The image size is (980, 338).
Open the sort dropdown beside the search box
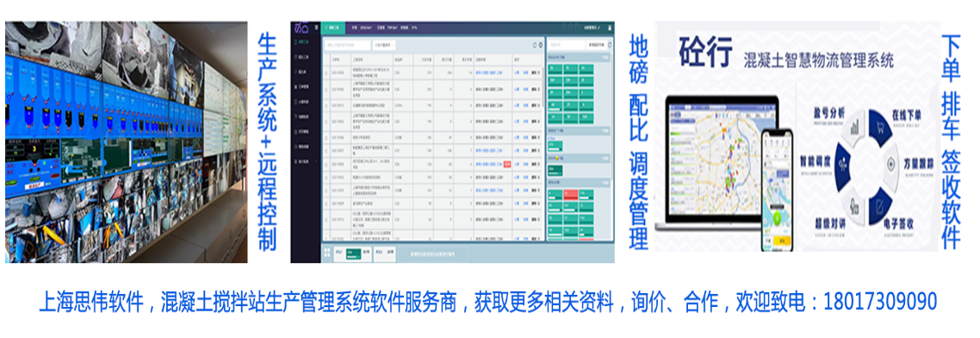[384, 45]
